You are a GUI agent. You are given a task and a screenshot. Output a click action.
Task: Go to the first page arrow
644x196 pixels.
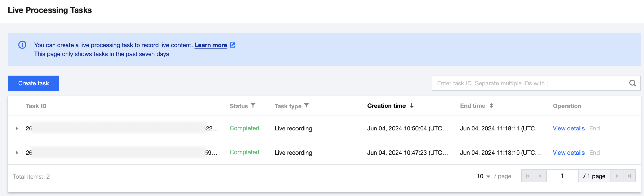point(528,176)
